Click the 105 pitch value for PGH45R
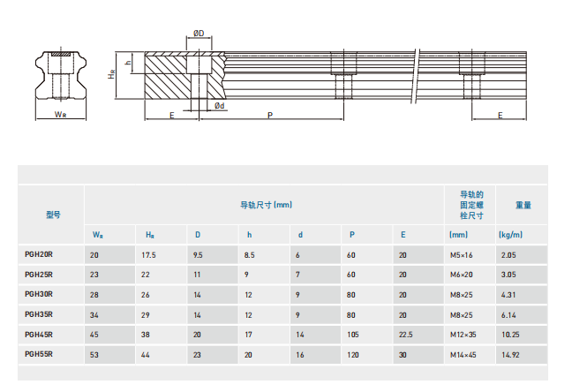572x392 pixels. pos(353,335)
